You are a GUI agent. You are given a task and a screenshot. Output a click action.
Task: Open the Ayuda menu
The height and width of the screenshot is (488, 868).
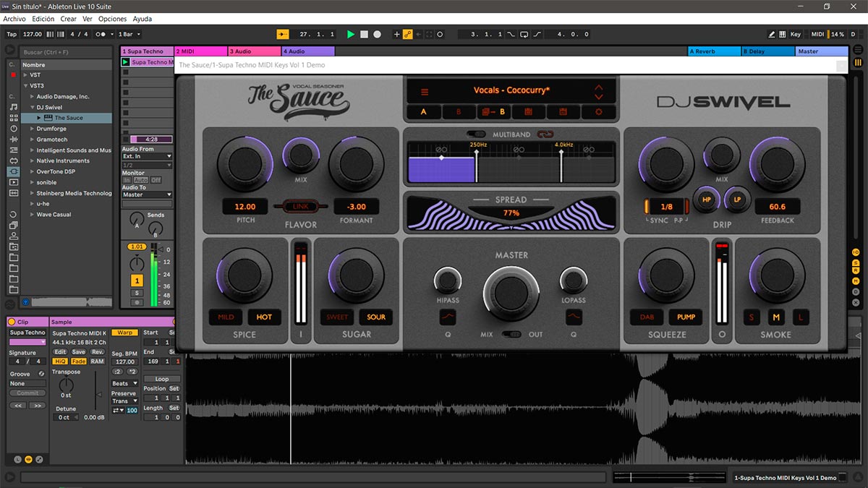pyautogui.click(x=142, y=19)
